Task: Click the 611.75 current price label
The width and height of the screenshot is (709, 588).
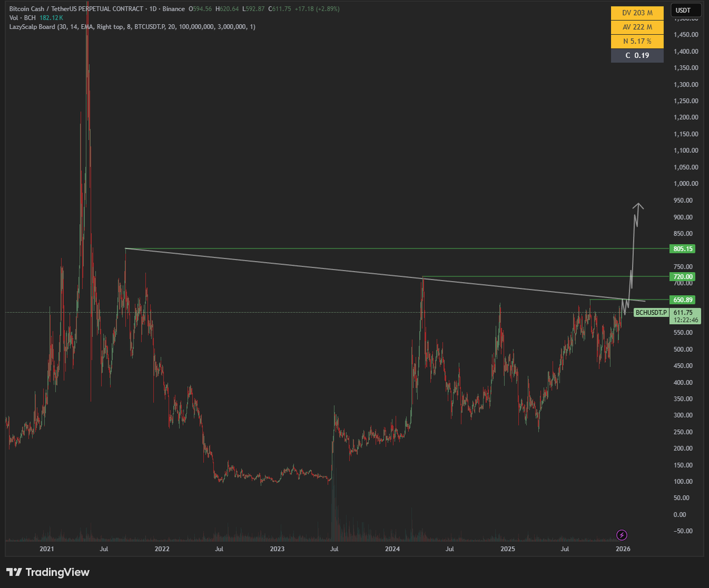Action: pos(685,312)
